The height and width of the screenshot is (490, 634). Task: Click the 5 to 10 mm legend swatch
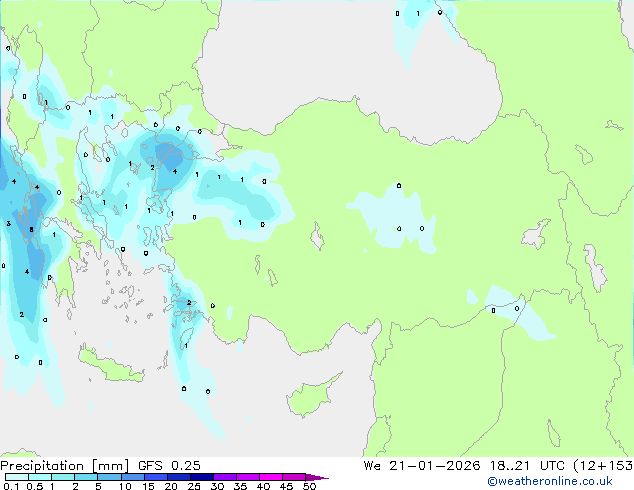pyautogui.click(x=109, y=477)
